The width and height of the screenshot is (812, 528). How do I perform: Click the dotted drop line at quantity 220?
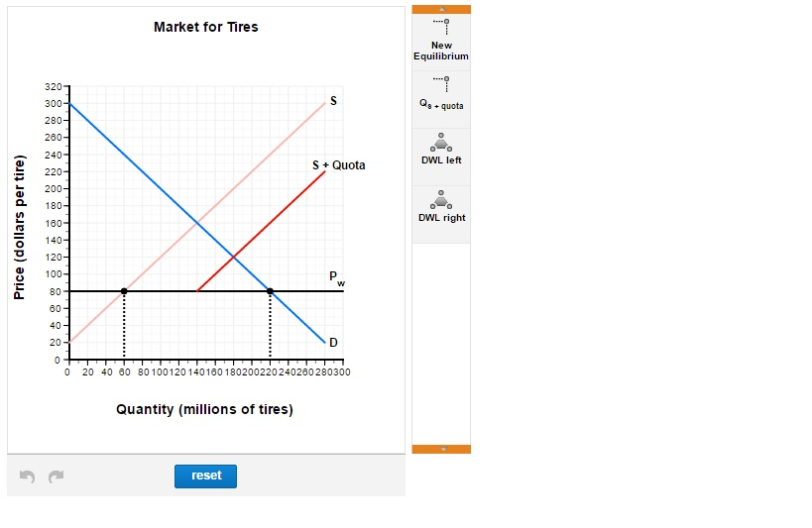coord(270,327)
